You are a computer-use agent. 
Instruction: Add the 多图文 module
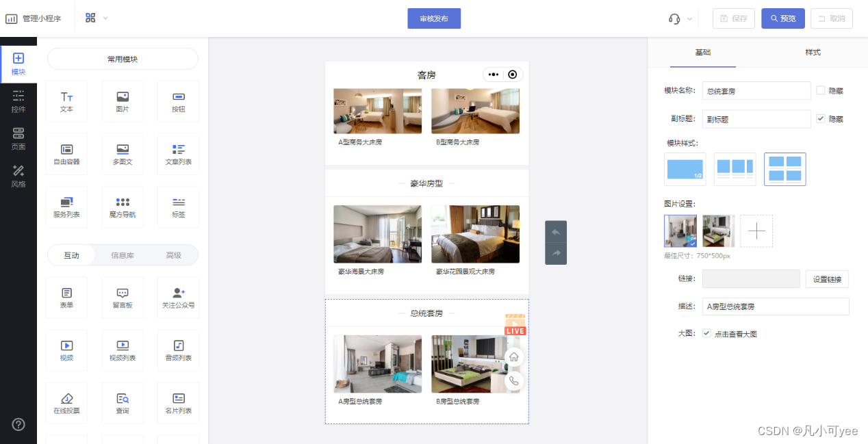[x=123, y=154]
